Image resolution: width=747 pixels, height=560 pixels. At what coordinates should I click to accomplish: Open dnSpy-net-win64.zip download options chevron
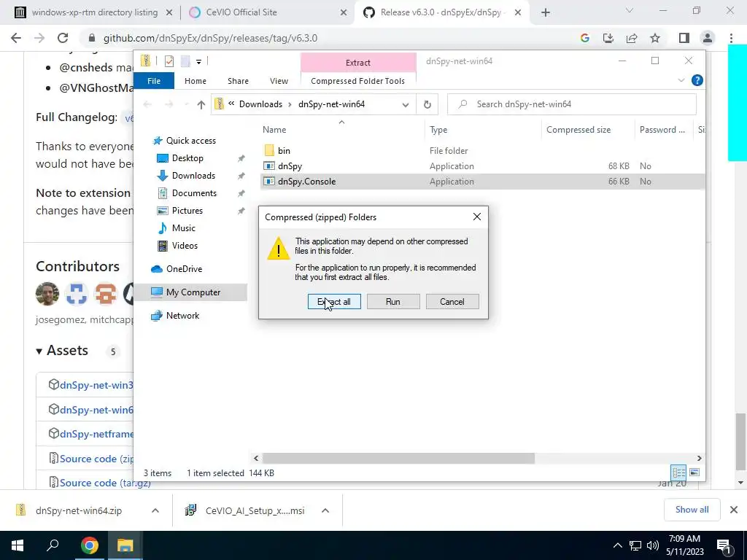[x=155, y=510]
